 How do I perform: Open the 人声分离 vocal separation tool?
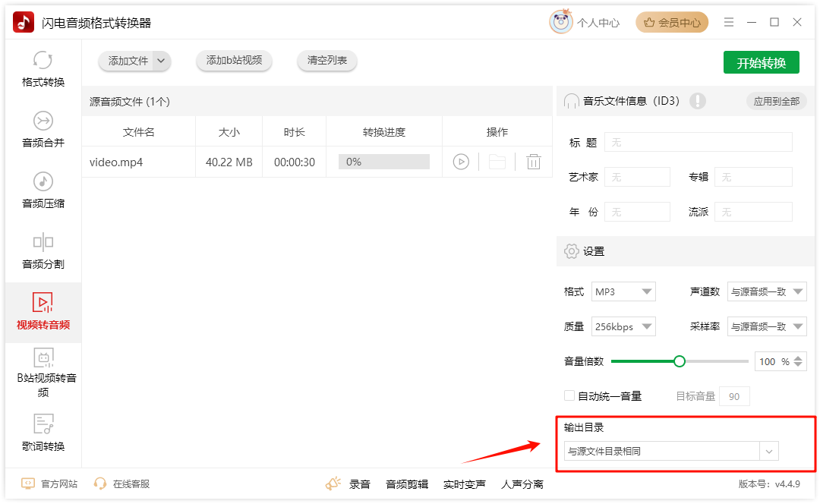pos(522,485)
